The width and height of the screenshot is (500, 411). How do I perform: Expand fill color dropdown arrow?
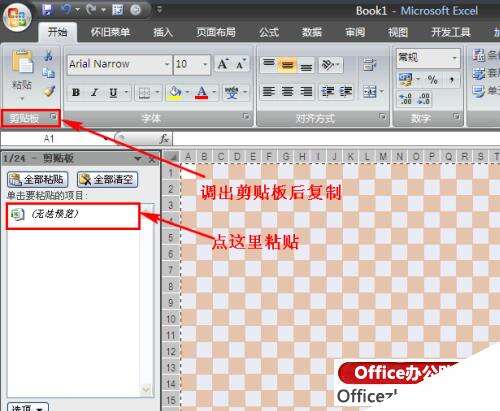coord(187,92)
